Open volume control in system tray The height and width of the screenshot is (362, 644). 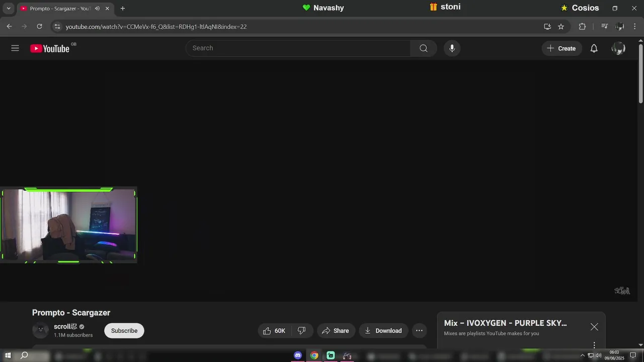pos(599,355)
